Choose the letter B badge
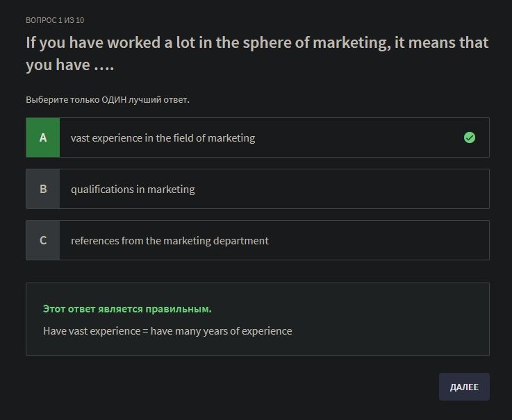This screenshot has width=512, height=420. [43, 189]
